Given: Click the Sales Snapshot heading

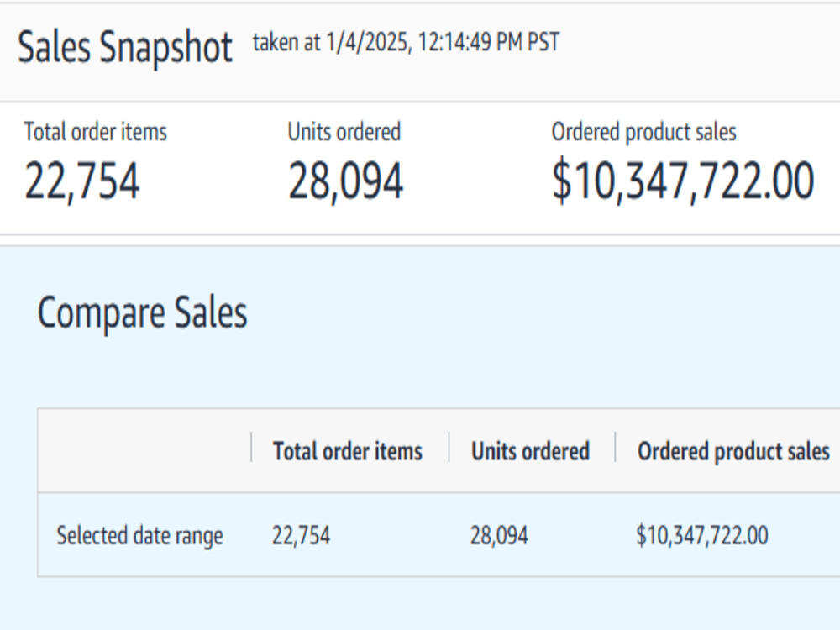Looking at the screenshot, I should [125, 48].
